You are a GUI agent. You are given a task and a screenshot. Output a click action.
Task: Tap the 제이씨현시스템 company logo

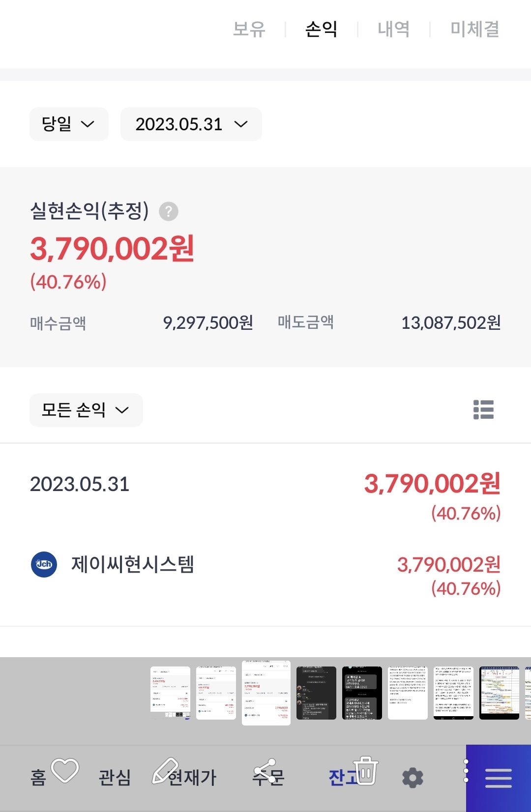44,564
